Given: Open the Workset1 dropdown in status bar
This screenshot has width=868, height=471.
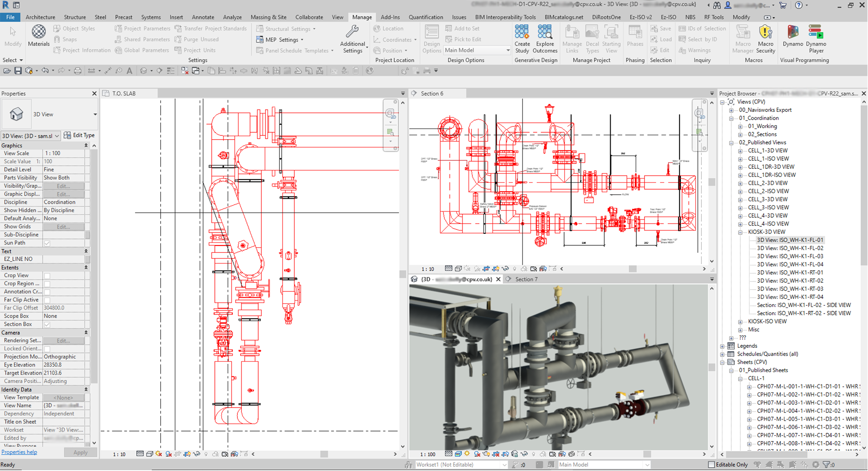Looking at the screenshot, I should (461, 464).
